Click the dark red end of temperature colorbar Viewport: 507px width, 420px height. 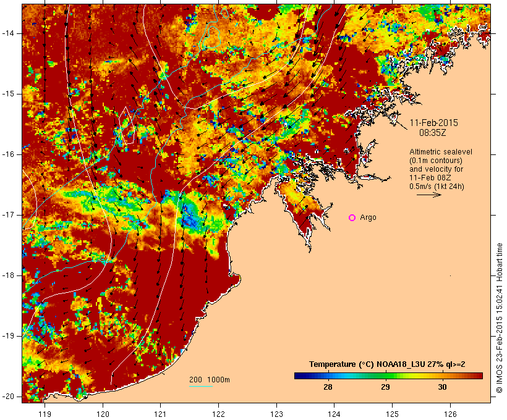(x=479, y=376)
